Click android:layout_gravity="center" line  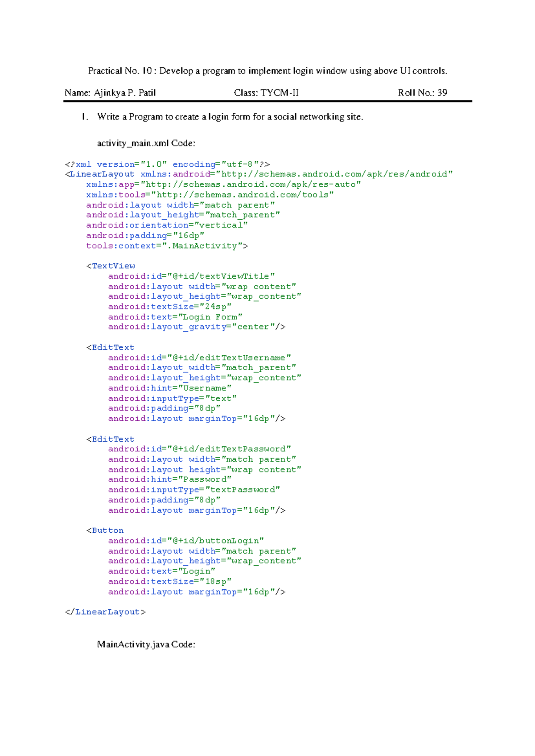click(x=197, y=327)
